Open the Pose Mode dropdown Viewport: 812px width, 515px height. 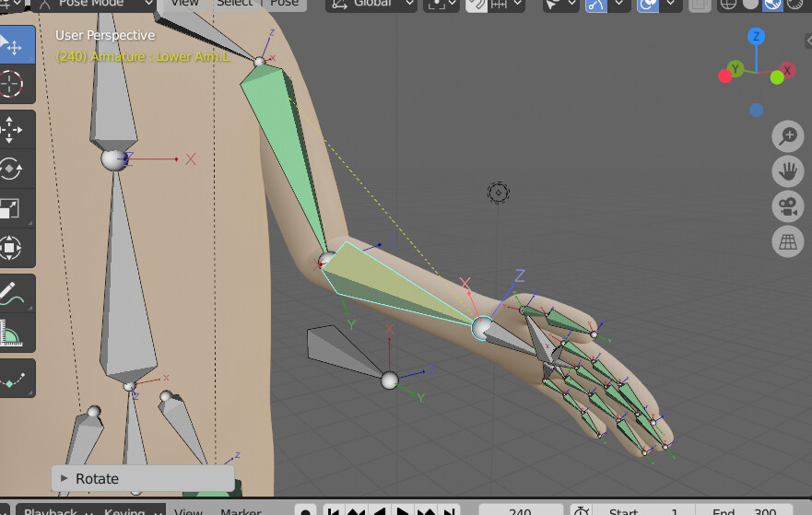click(95, 4)
